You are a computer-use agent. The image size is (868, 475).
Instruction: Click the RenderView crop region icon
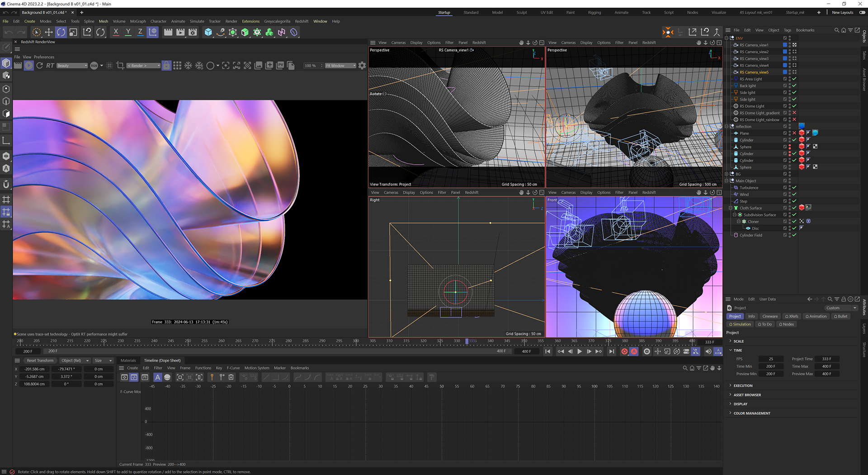click(x=120, y=66)
